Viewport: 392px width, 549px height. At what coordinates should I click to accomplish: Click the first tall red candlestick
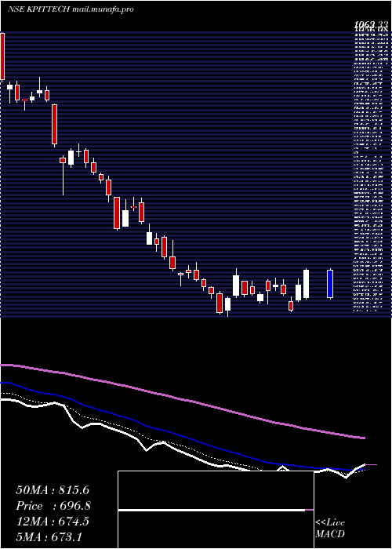pyautogui.click(x=2, y=56)
